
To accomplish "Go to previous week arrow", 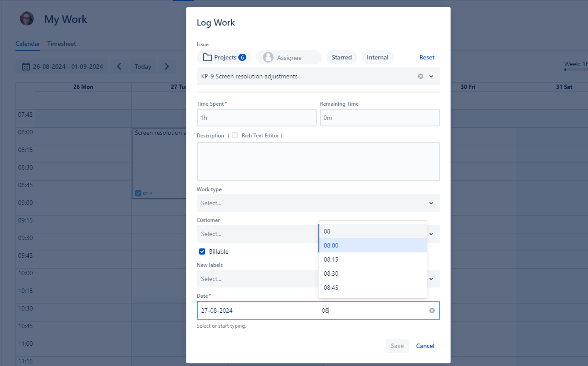I will [x=119, y=67].
